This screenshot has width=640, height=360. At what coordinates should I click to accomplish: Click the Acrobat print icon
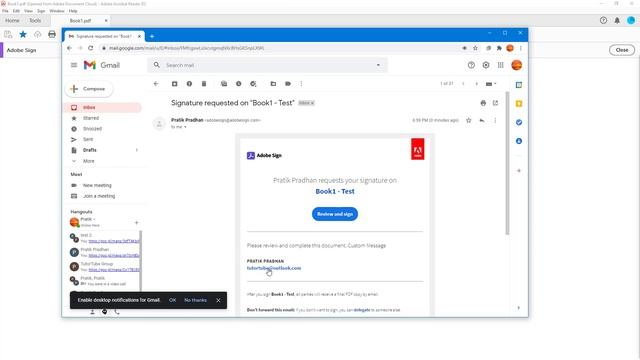pos(52,34)
